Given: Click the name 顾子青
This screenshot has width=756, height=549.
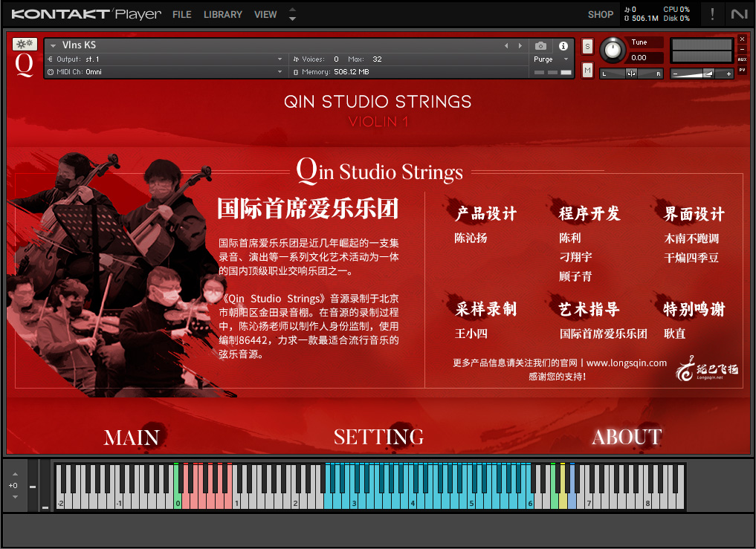Looking at the screenshot, I should (x=575, y=276).
